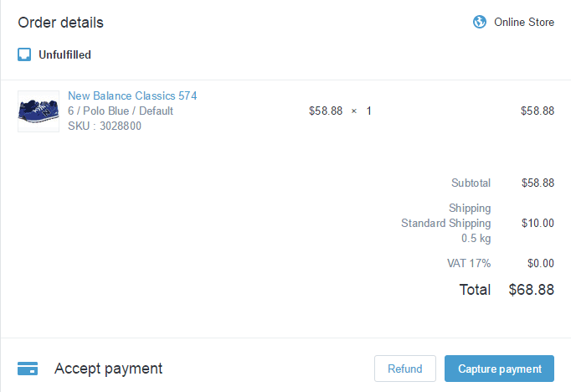Screen dimensions: 571x392
Task: Click the $10.00 shipping amount
Action: click(538, 223)
